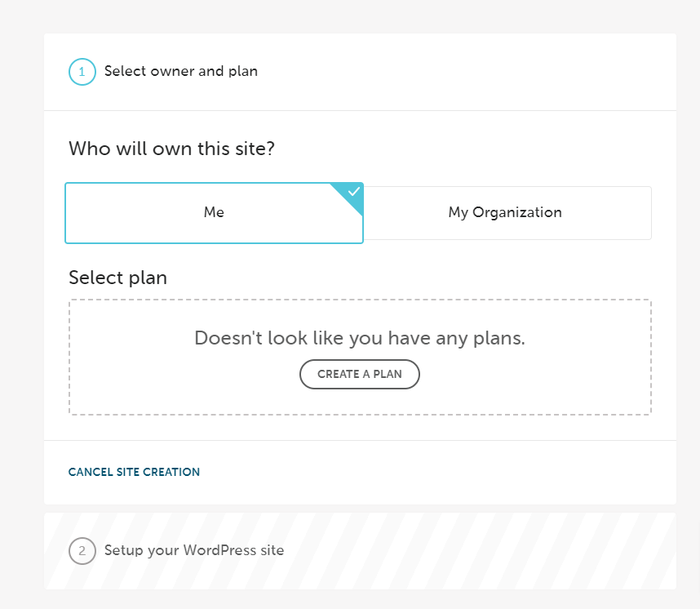Open the Select owner and plan step header
The height and width of the screenshot is (609, 700).
point(181,72)
